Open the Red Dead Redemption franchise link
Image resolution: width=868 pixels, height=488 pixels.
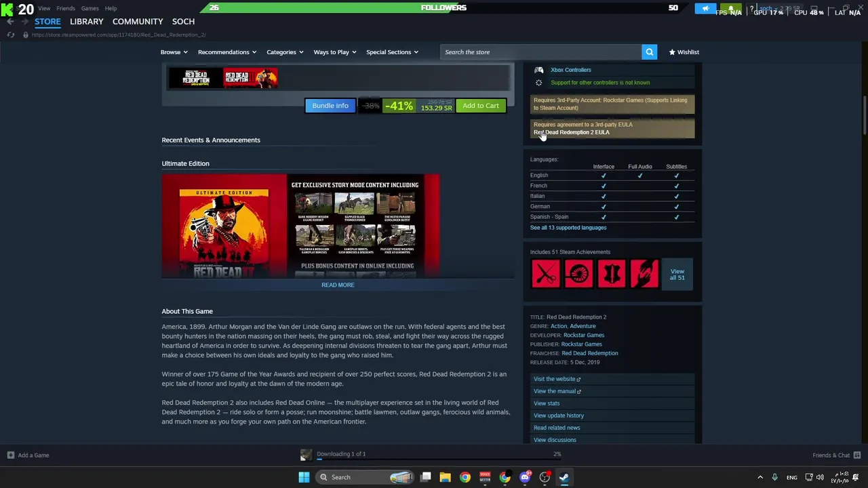pos(590,353)
